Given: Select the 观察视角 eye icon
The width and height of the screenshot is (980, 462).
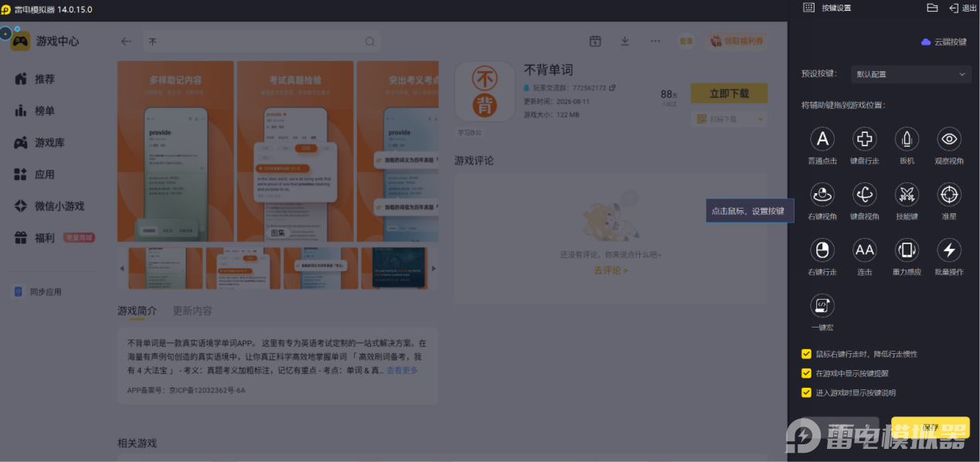Looking at the screenshot, I should click(949, 139).
